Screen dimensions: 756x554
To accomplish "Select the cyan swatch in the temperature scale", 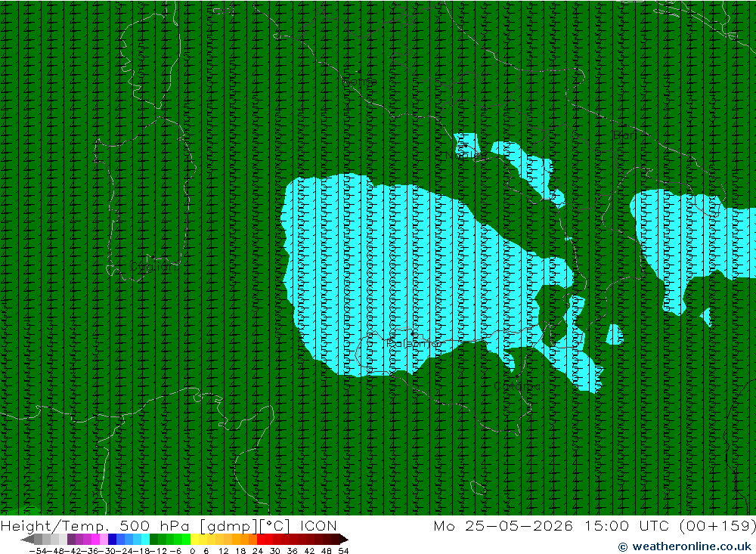I will (145, 539).
